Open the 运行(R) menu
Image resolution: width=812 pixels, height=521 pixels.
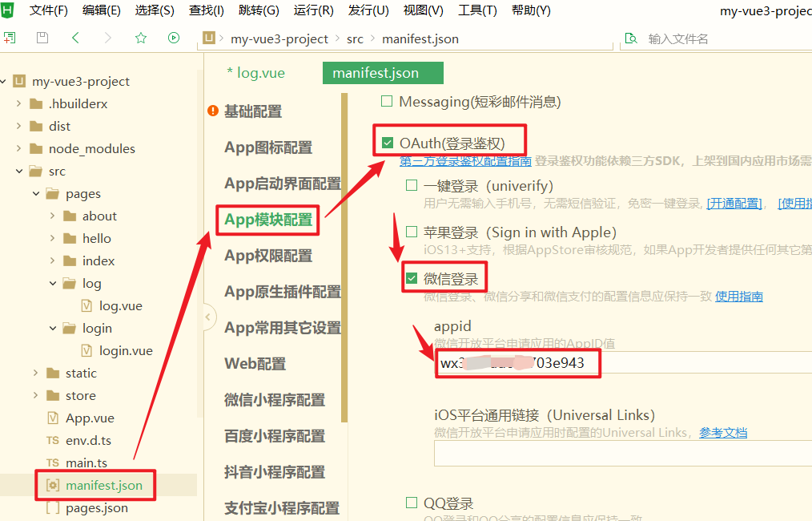coord(313,10)
